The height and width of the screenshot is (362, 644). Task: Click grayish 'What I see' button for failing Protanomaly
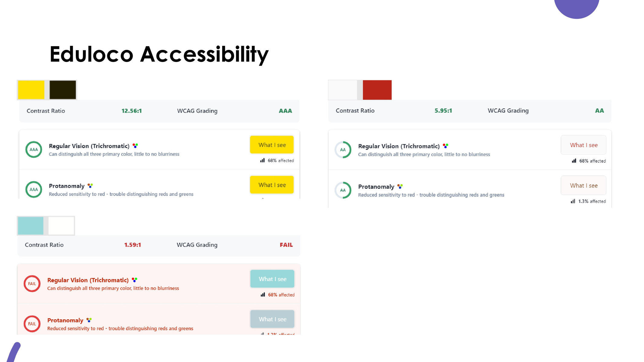pos(272,319)
